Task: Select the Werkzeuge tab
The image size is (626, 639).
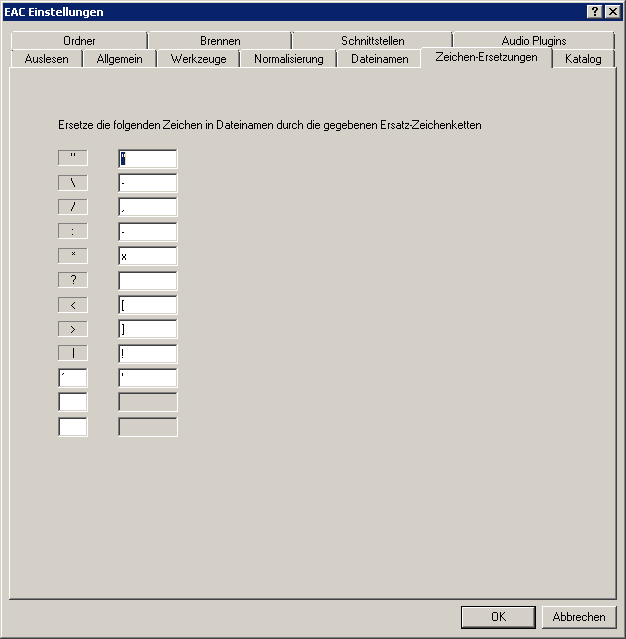Action: (198, 59)
